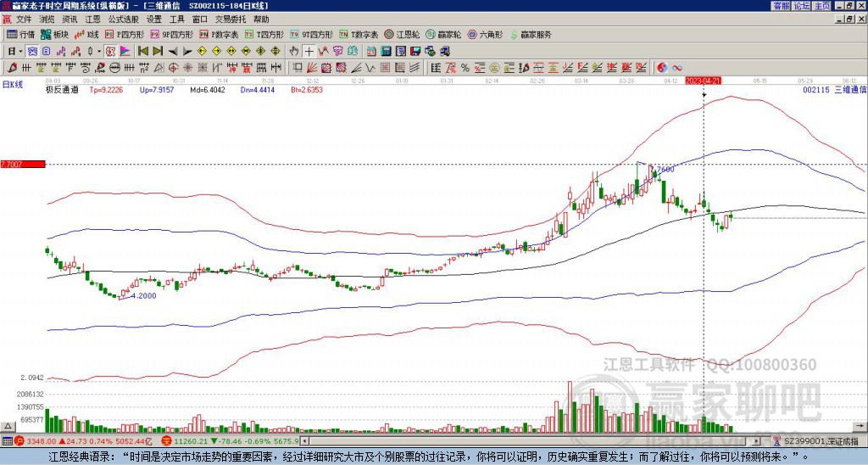The image size is (868, 465).
Task: Step chart right with black arrow
Action: pyautogui.click(x=187, y=52)
